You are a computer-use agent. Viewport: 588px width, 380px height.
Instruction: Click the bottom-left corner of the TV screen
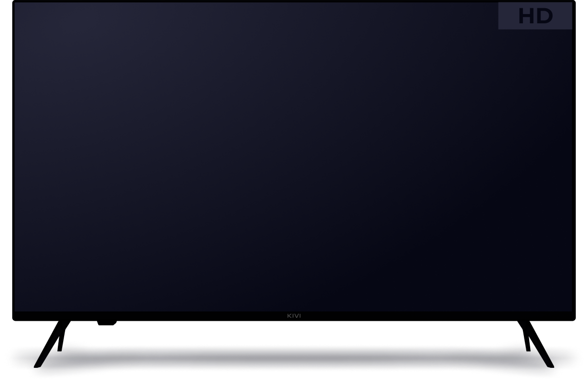point(17,309)
